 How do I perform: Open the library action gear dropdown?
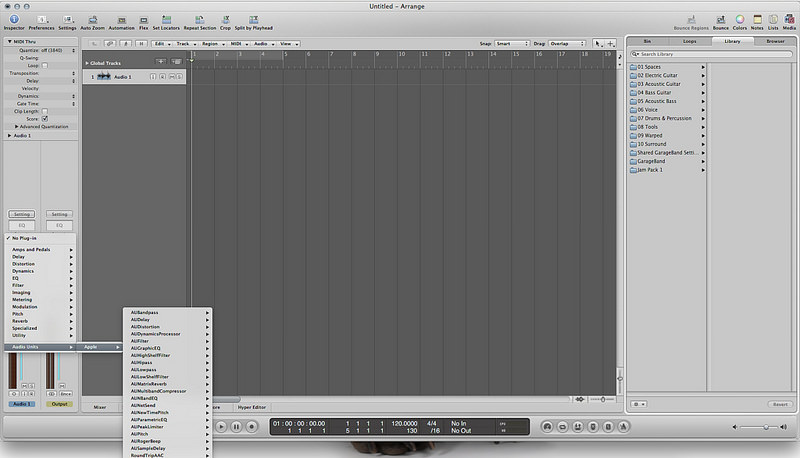coord(639,404)
